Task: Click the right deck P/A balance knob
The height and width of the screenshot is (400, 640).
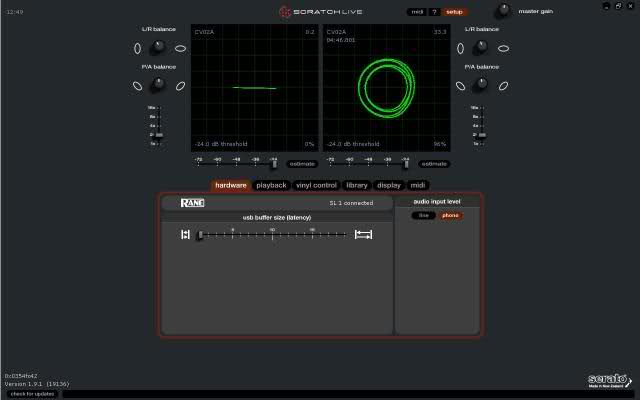Action: point(481,84)
